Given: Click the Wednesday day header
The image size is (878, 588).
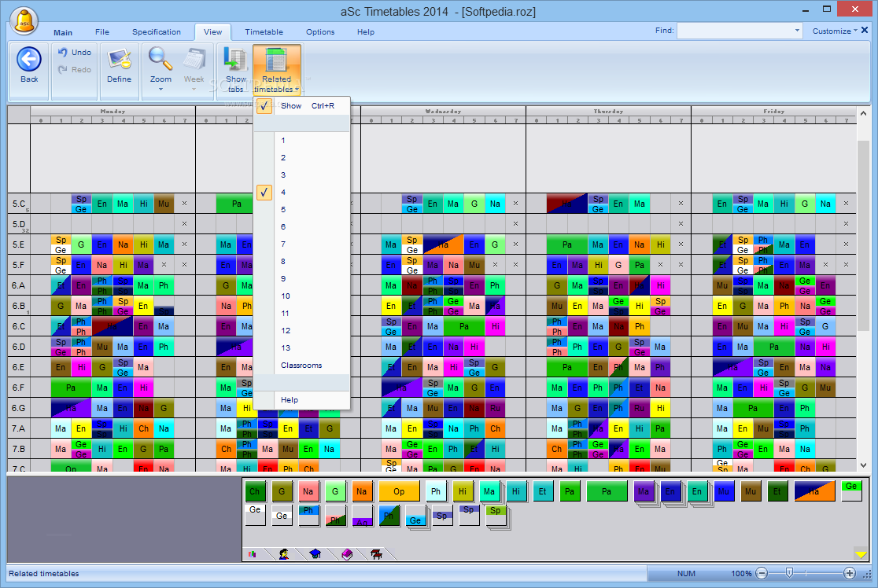Looking at the screenshot, I should click(443, 112).
